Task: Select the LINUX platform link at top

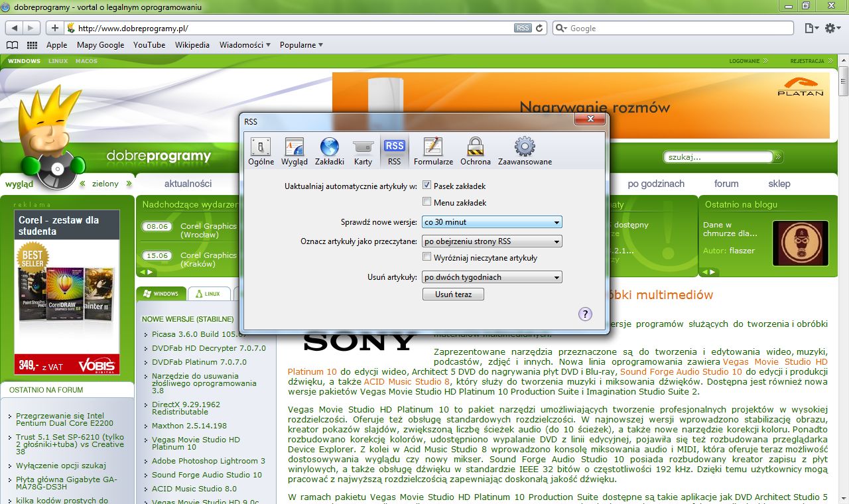Action: point(58,61)
